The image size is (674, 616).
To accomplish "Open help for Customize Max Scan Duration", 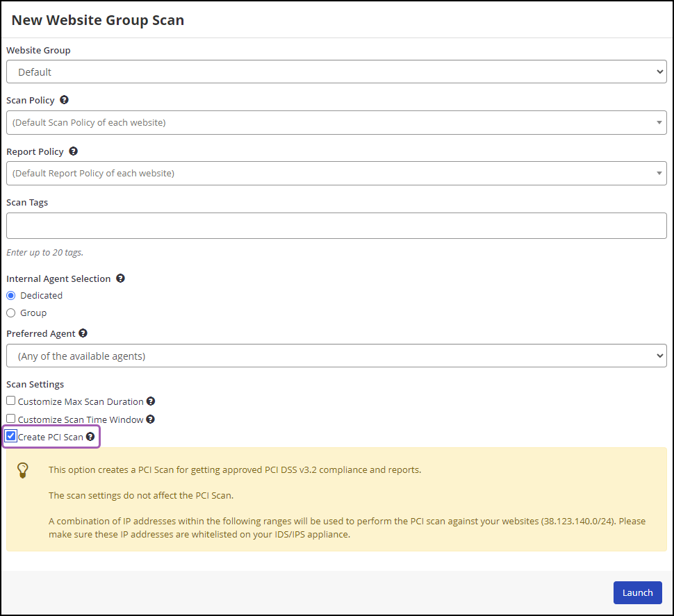I will pyautogui.click(x=151, y=401).
